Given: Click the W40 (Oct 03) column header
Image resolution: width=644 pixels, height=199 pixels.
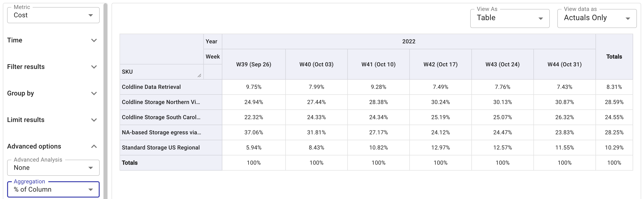Looking at the screenshot, I should tap(316, 64).
